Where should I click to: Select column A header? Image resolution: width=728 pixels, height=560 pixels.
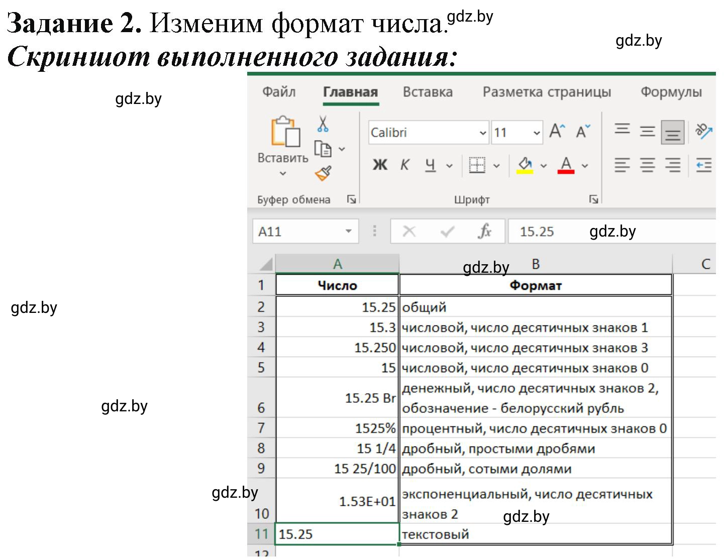(x=337, y=264)
